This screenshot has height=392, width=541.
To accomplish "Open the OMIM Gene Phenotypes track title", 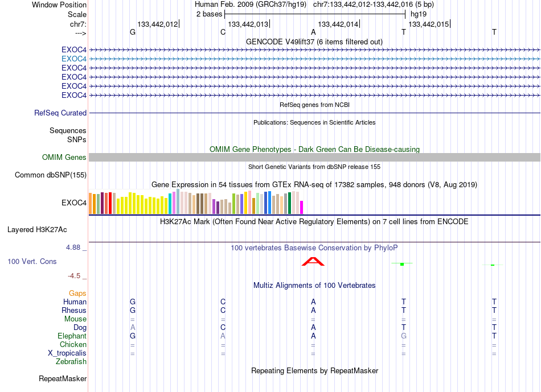I will pos(314,149).
